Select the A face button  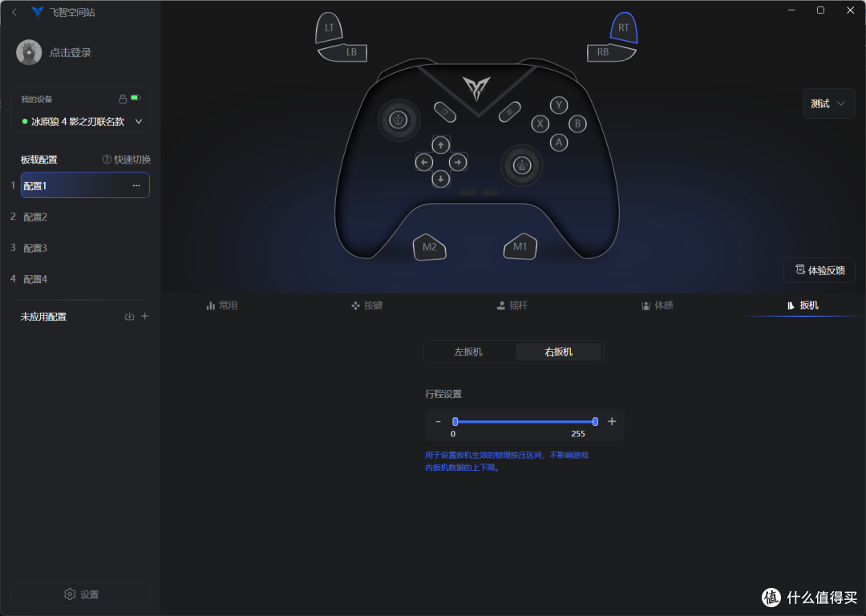coord(559,143)
